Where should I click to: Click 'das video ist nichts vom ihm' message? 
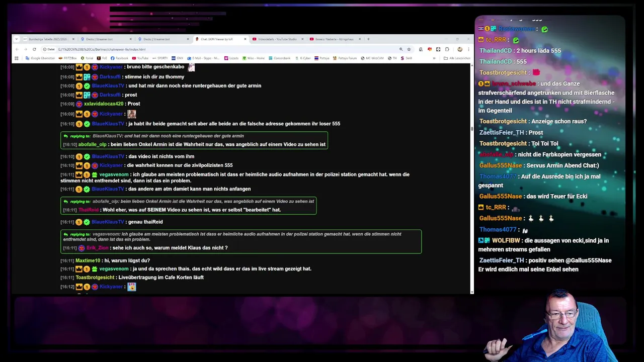pyautogui.click(x=162, y=156)
